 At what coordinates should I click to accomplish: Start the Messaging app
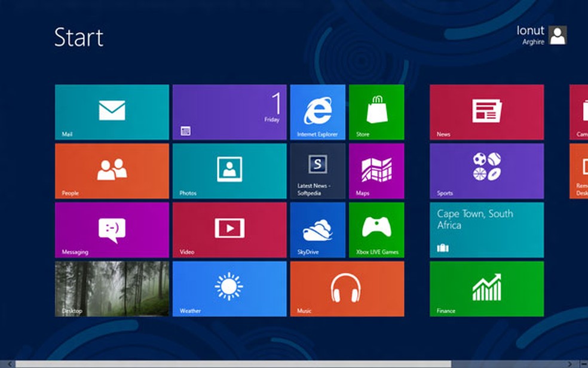point(111,230)
